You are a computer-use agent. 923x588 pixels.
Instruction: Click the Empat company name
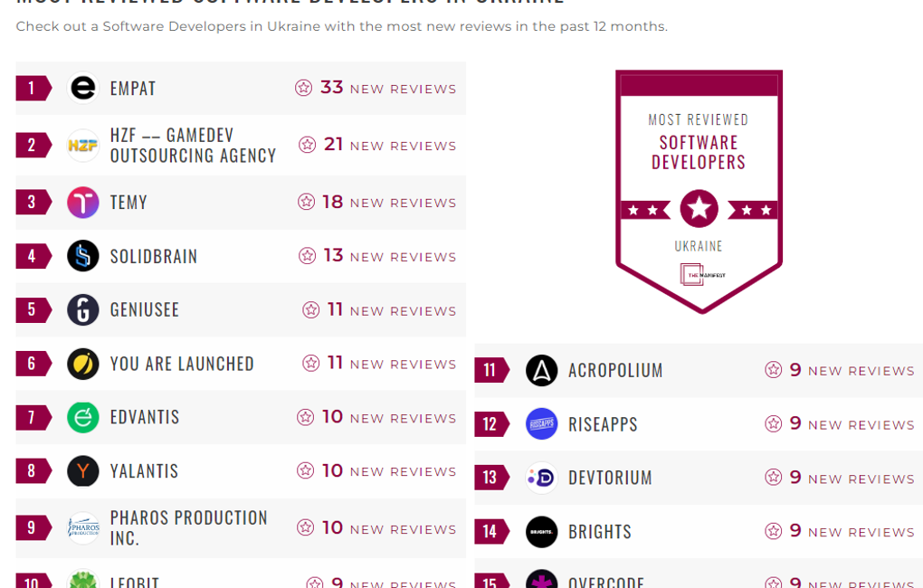133,89
